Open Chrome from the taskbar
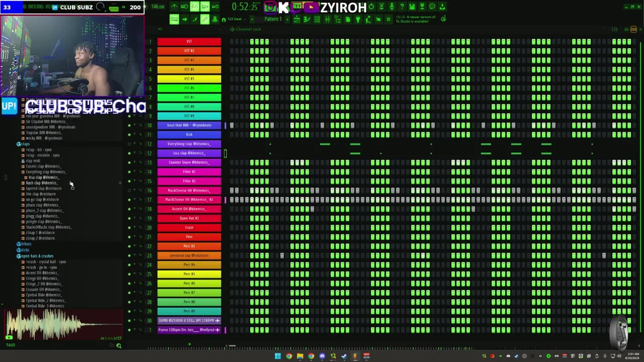This screenshot has height=362, width=644. coord(289,356)
